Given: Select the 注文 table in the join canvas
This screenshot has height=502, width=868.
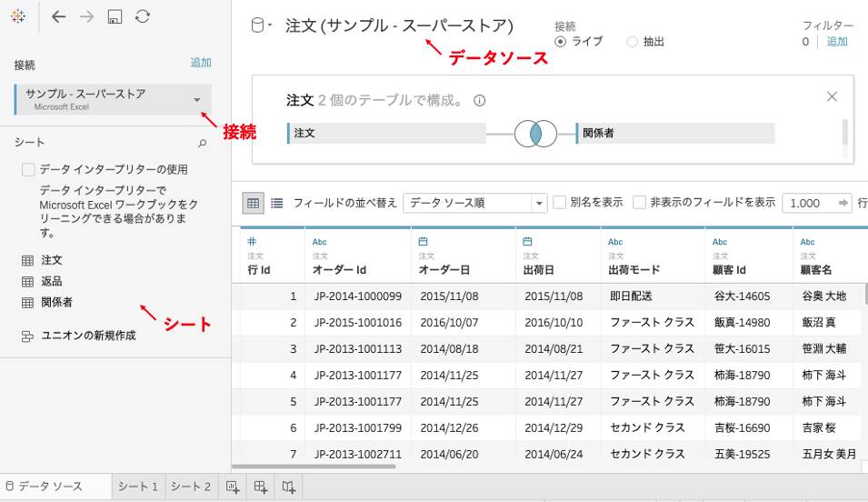Looking at the screenshot, I should pyautogui.click(x=386, y=134).
